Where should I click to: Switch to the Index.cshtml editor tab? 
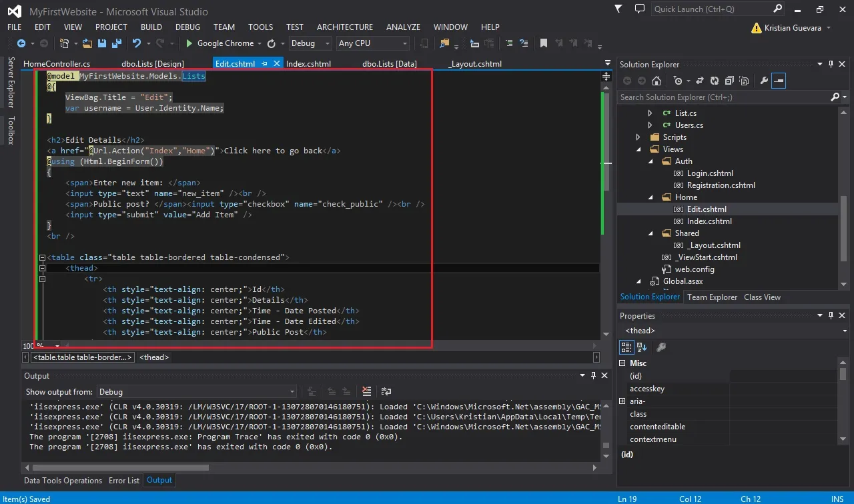[308, 64]
